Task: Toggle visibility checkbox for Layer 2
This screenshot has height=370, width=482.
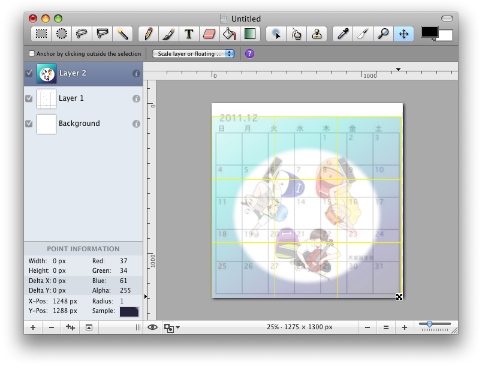Action: coord(29,73)
